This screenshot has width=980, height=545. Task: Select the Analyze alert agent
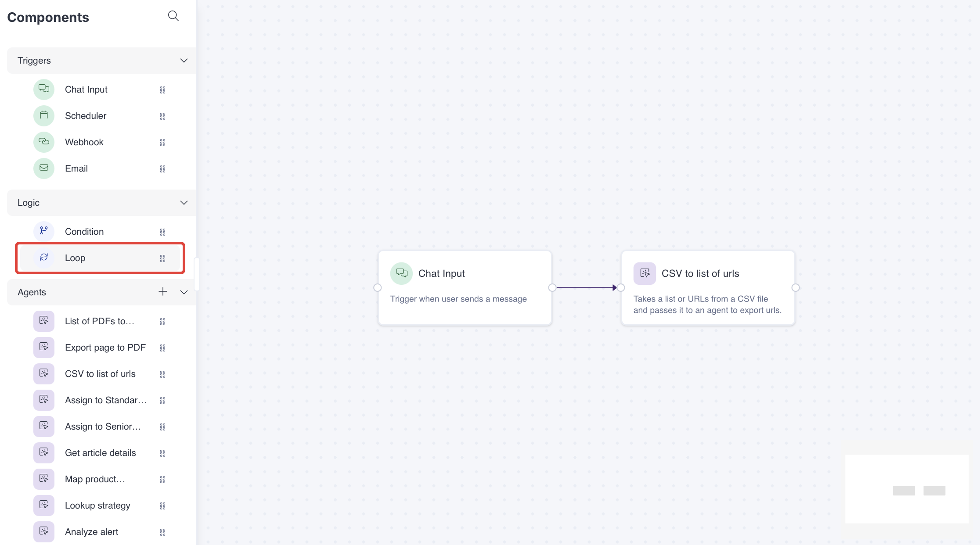click(x=91, y=532)
